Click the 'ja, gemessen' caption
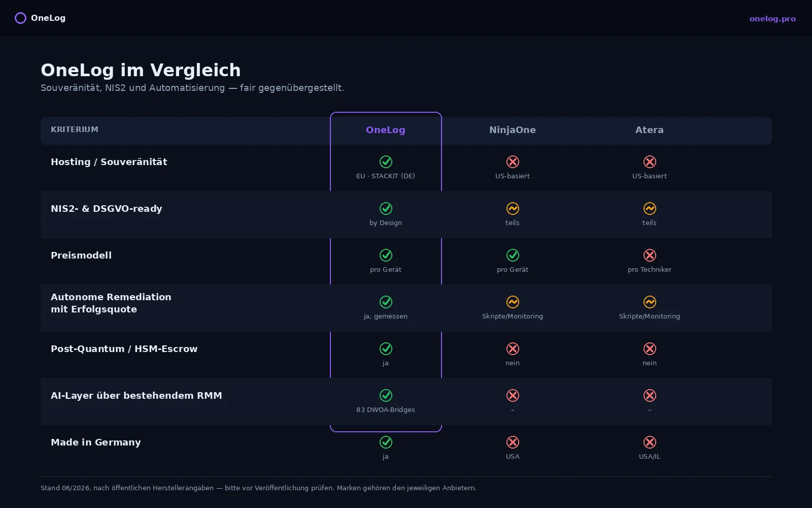 click(x=386, y=316)
